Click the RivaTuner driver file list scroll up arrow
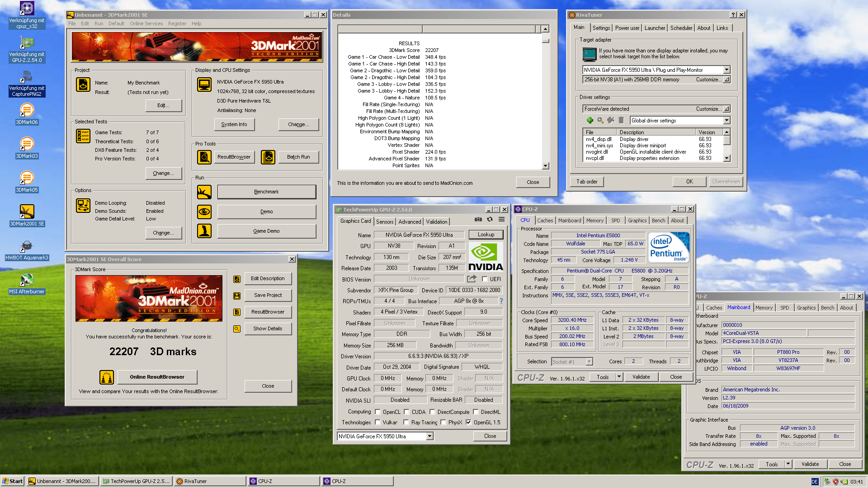The height and width of the screenshot is (488, 868). (x=726, y=132)
